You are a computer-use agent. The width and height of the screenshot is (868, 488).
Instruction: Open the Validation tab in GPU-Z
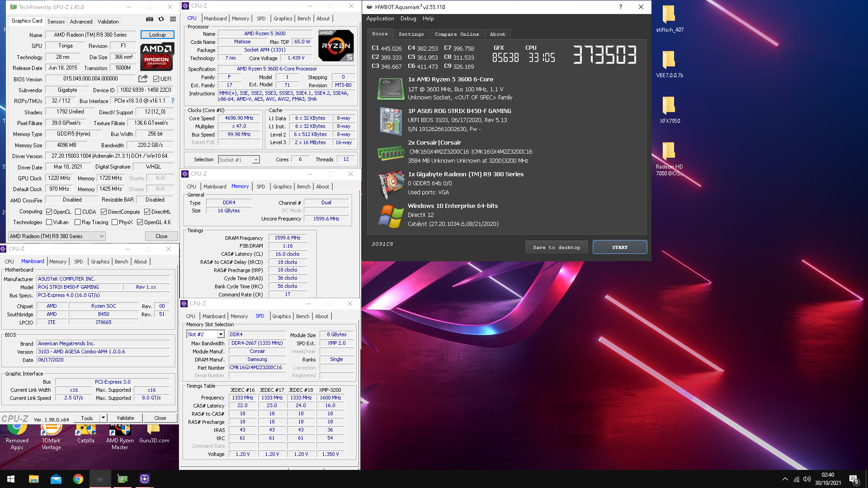[108, 21]
